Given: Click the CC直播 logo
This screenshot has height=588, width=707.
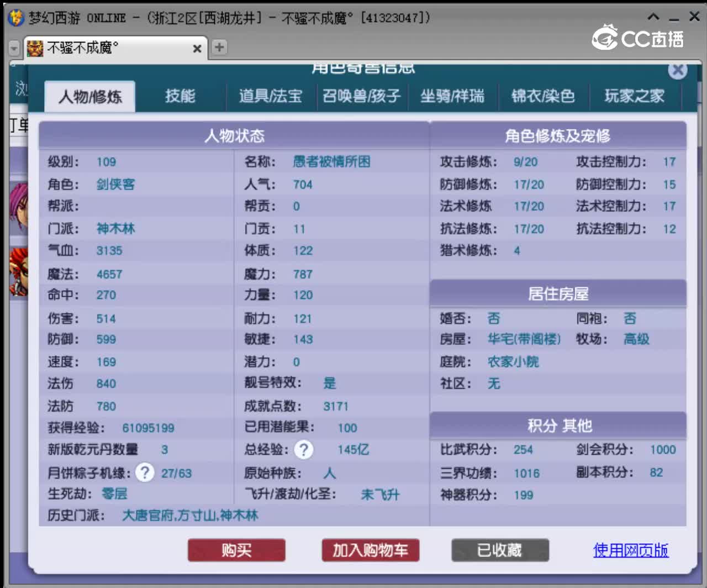Looking at the screenshot, I should (x=638, y=38).
